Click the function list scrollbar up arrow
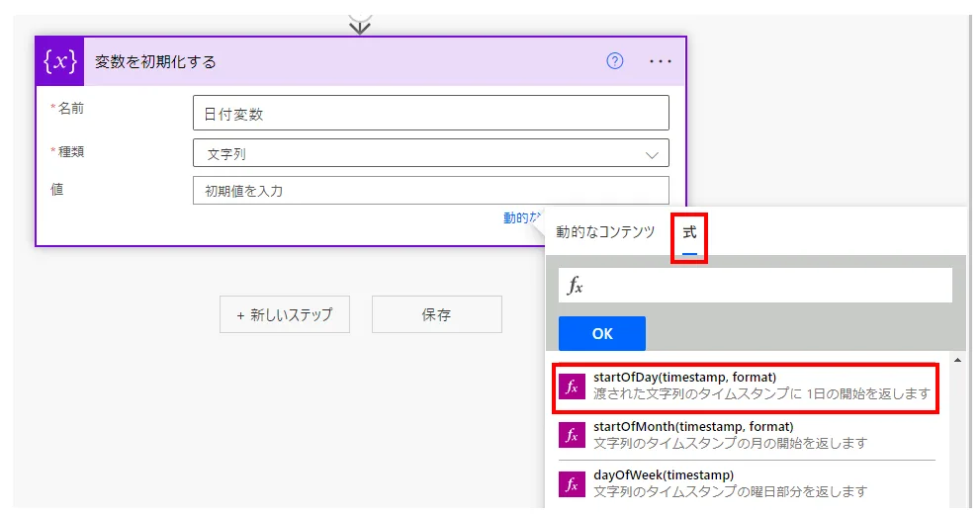The image size is (980, 515). click(x=956, y=361)
